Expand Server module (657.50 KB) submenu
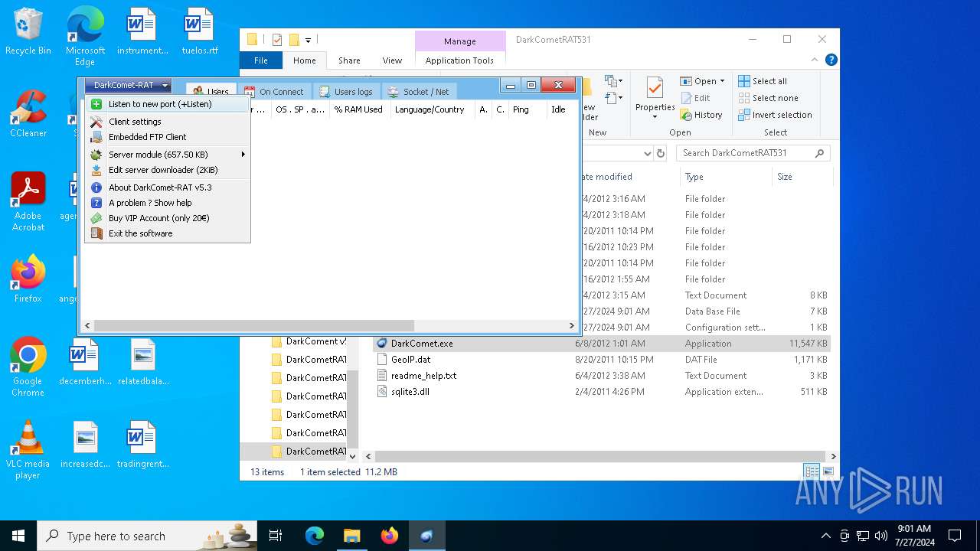 (x=168, y=155)
